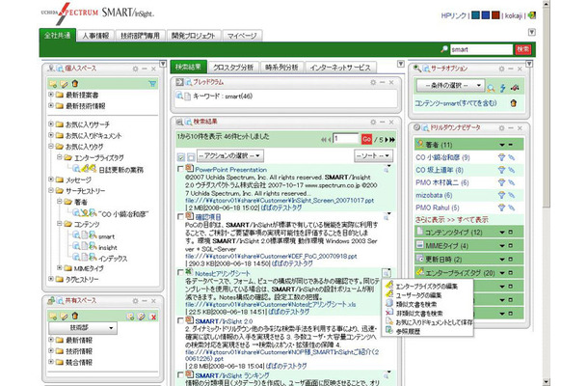Select the insight search history item
The height and width of the screenshot is (386, 588).
(x=108, y=248)
